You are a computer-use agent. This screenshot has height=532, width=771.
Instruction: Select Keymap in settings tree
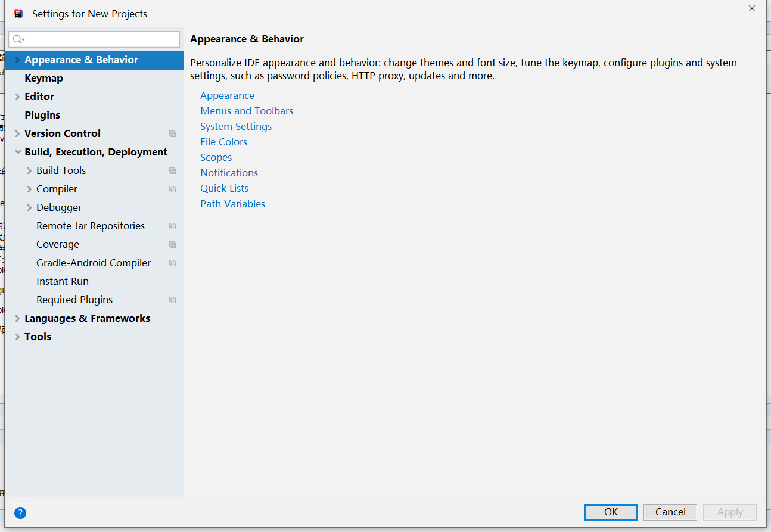coord(43,78)
